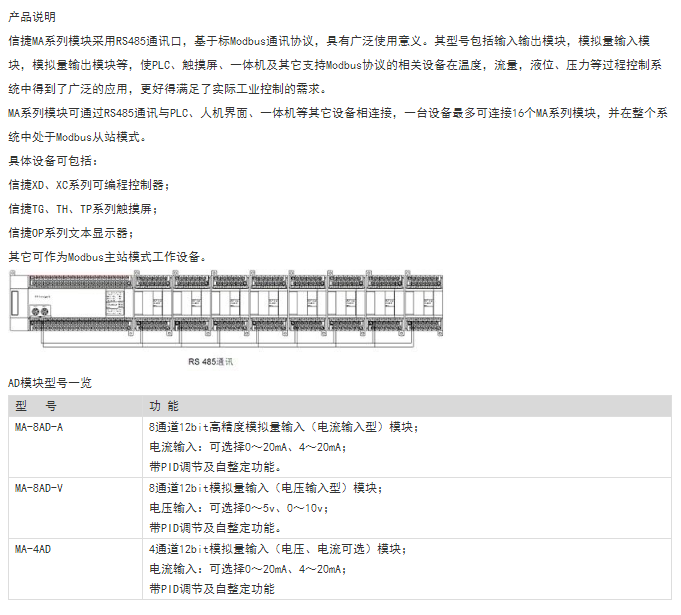The width and height of the screenshot is (681, 615).
Task: Click the AD模块型号一览 heading
Action: 50,383
